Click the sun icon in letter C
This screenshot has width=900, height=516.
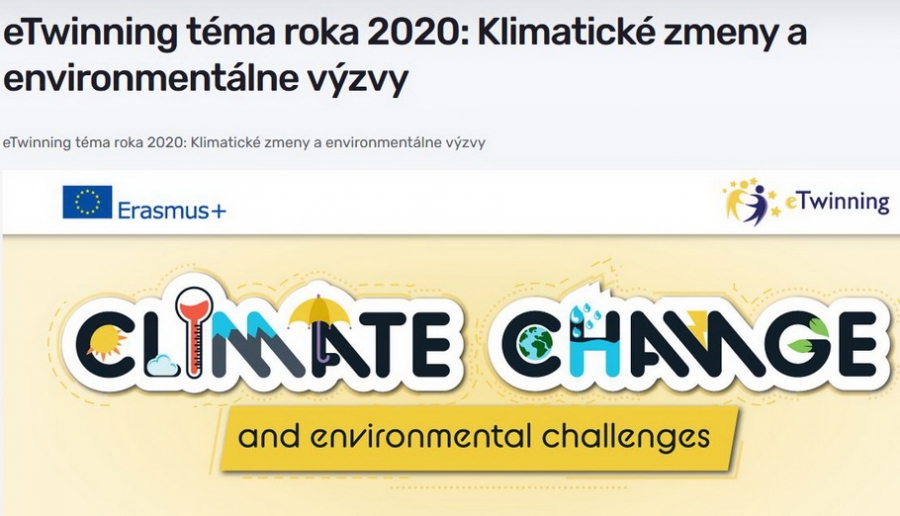click(x=102, y=346)
